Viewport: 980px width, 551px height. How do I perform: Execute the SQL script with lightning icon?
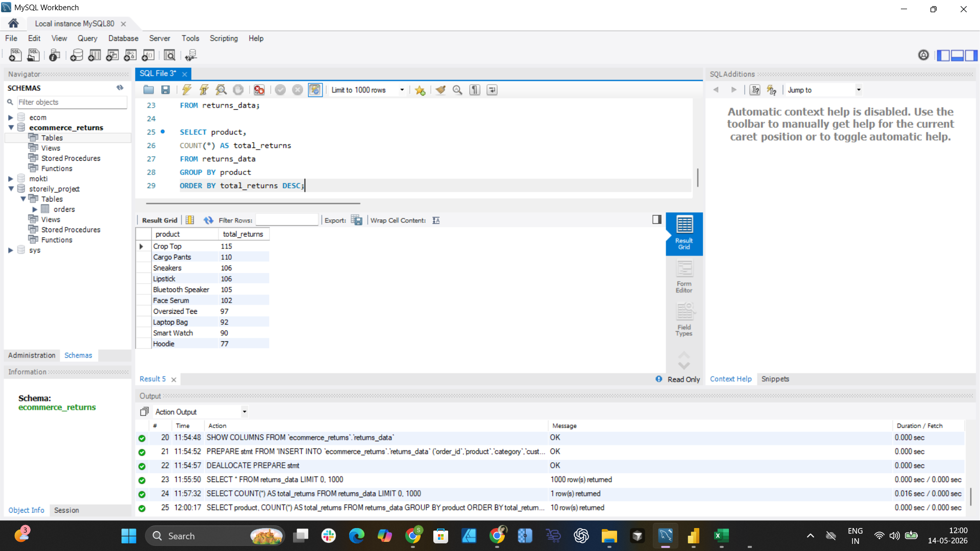click(187, 90)
